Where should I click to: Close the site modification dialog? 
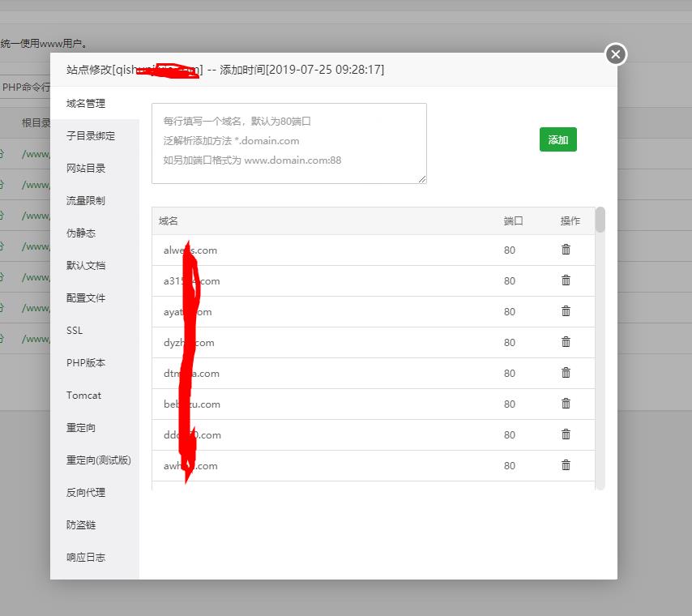tap(615, 54)
